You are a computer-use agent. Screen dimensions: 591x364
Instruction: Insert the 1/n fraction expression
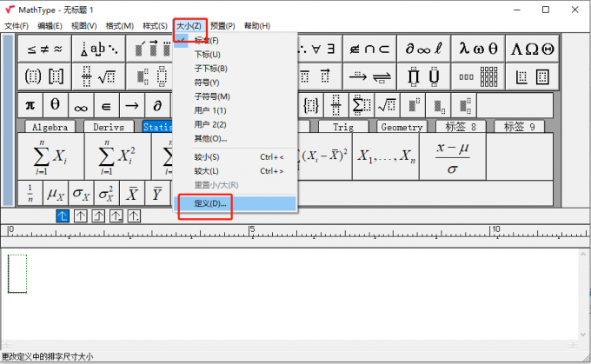[x=30, y=194]
